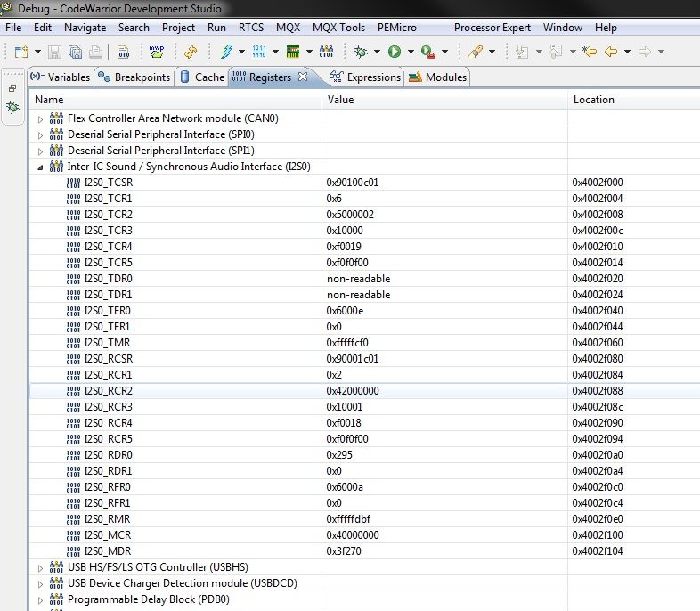Click value 0x295 of I2S0_RDR0
The image size is (700, 611).
coord(339,455)
